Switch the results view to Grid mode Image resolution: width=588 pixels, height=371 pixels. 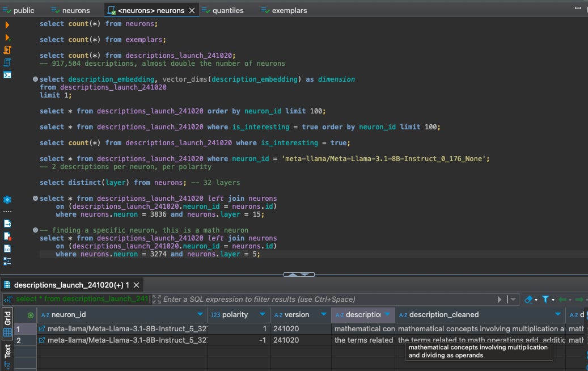(x=7, y=324)
